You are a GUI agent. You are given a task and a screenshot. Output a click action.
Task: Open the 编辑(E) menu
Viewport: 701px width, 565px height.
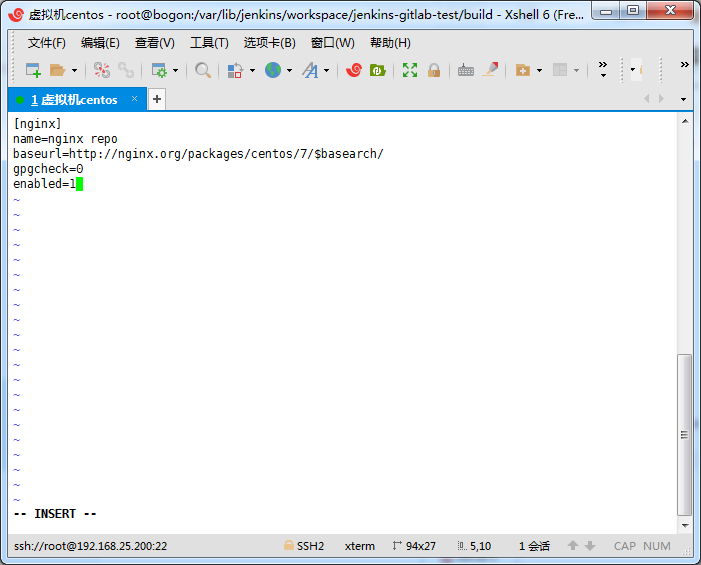click(x=100, y=43)
